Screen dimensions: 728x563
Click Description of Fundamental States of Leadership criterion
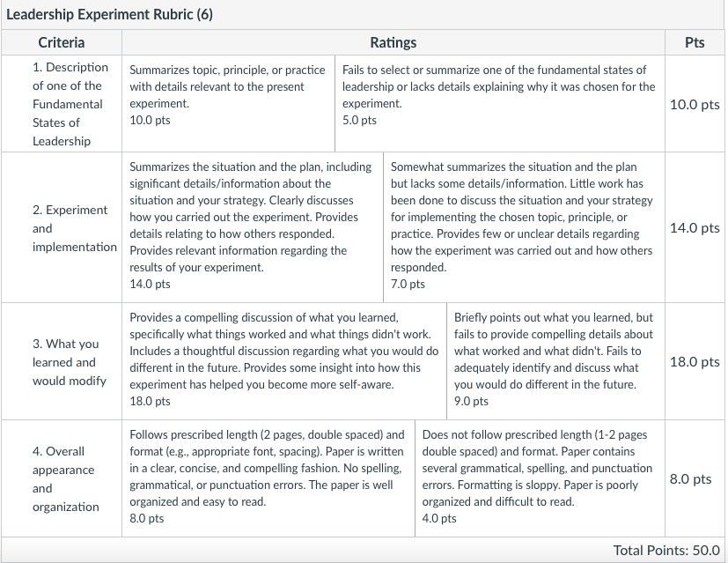70,104
